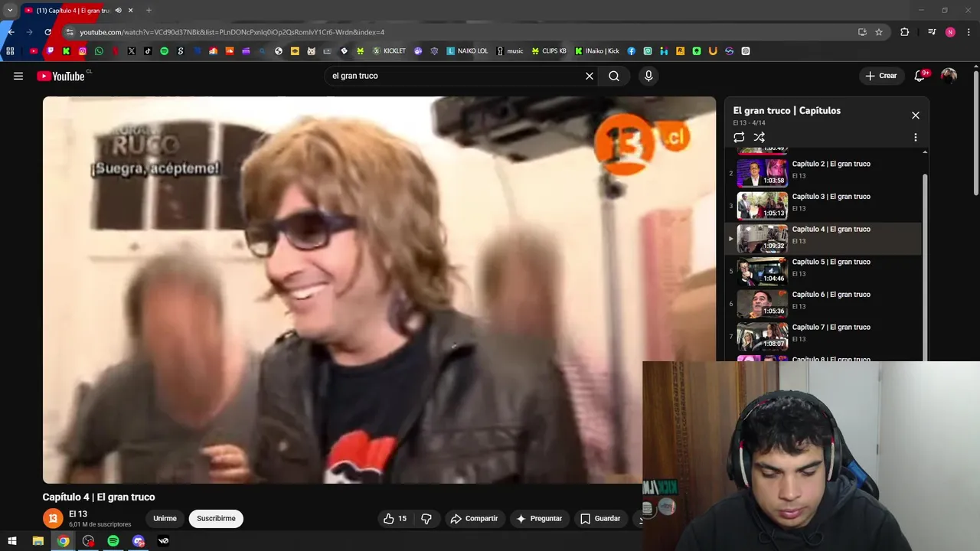Open a new Chrome tab
980x551 pixels.
click(149, 11)
